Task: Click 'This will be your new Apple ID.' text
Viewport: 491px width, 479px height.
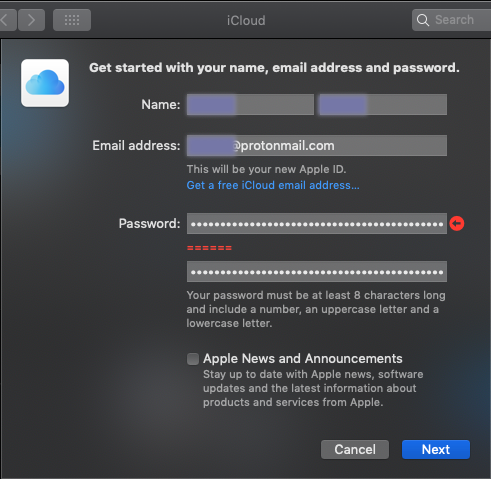Action: pyautogui.click(x=266, y=169)
